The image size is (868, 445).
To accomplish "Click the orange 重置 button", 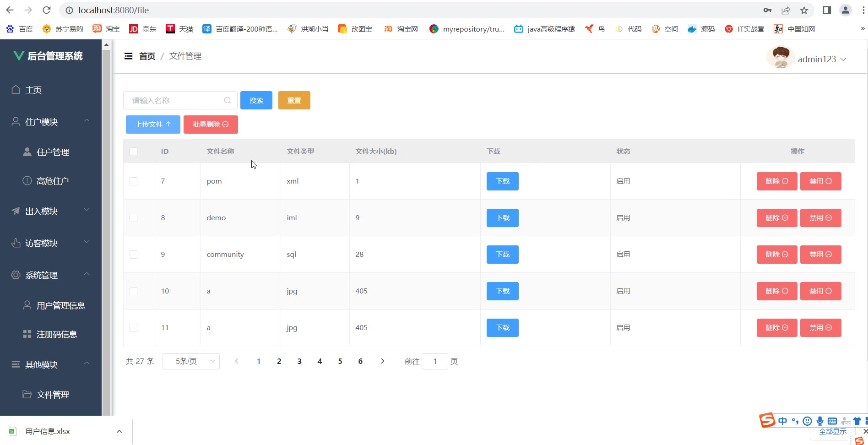I will 294,100.
